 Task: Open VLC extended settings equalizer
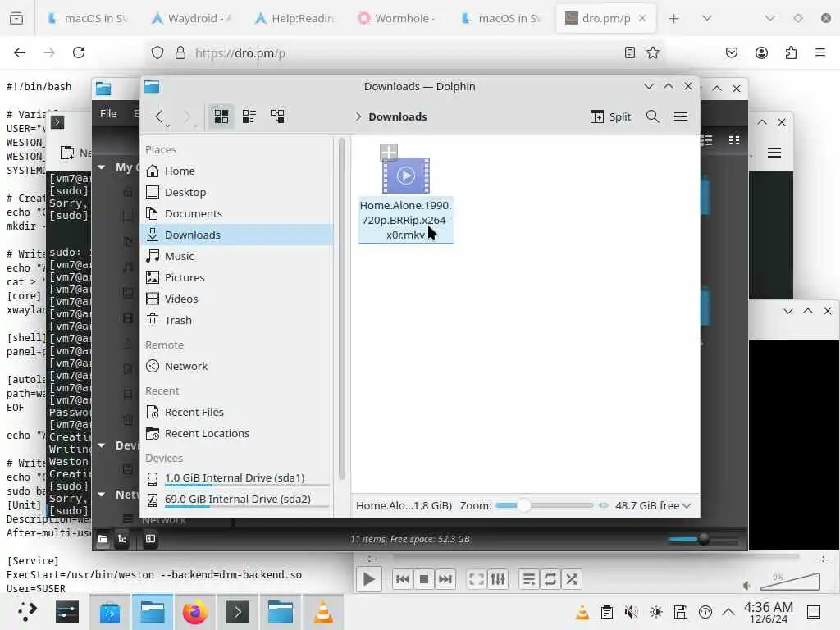click(x=498, y=579)
